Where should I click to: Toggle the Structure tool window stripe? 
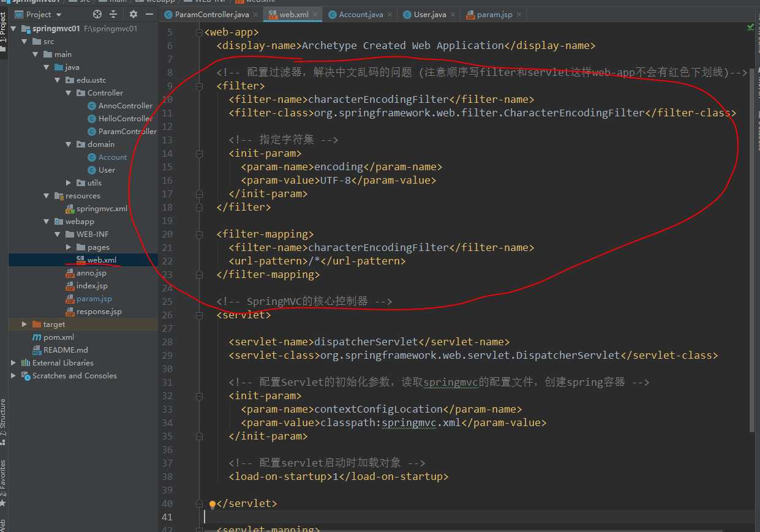click(4, 421)
